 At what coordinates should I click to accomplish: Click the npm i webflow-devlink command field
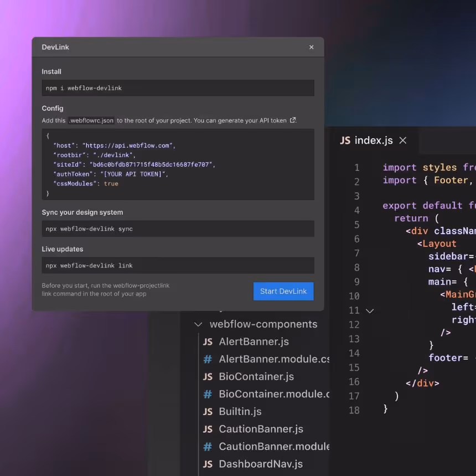click(x=178, y=88)
